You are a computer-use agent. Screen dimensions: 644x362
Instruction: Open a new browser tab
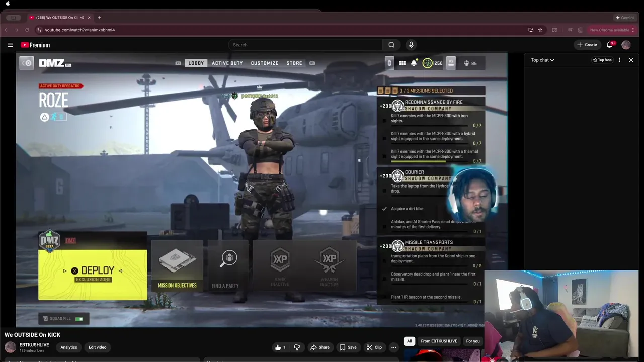[x=99, y=18]
